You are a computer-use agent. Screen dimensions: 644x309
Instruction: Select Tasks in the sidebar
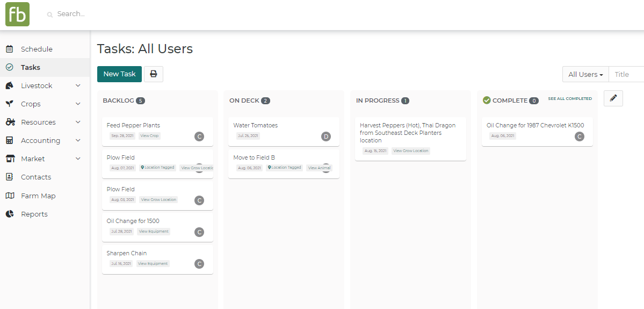tap(31, 67)
